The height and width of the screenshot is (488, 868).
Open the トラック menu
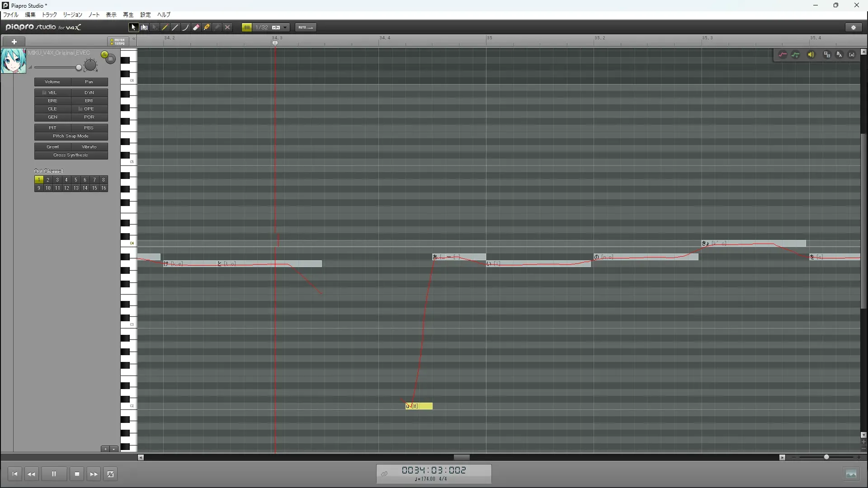pyautogui.click(x=49, y=15)
